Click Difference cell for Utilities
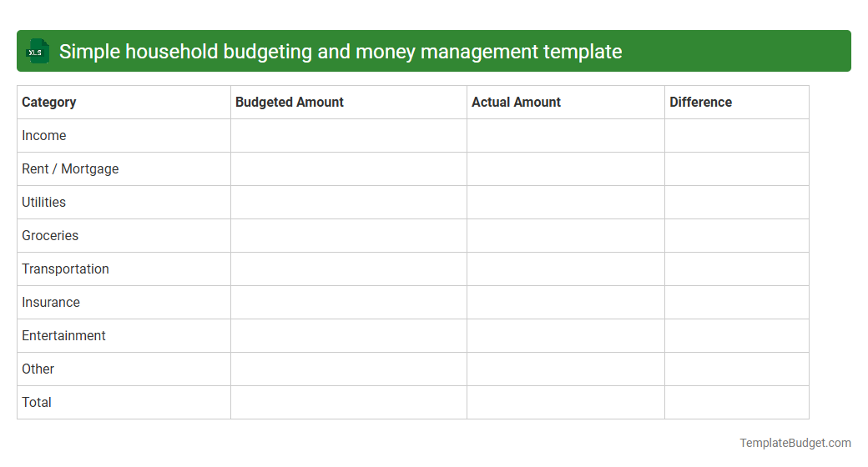This screenshot has width=868, height=467. click(737, 202)
